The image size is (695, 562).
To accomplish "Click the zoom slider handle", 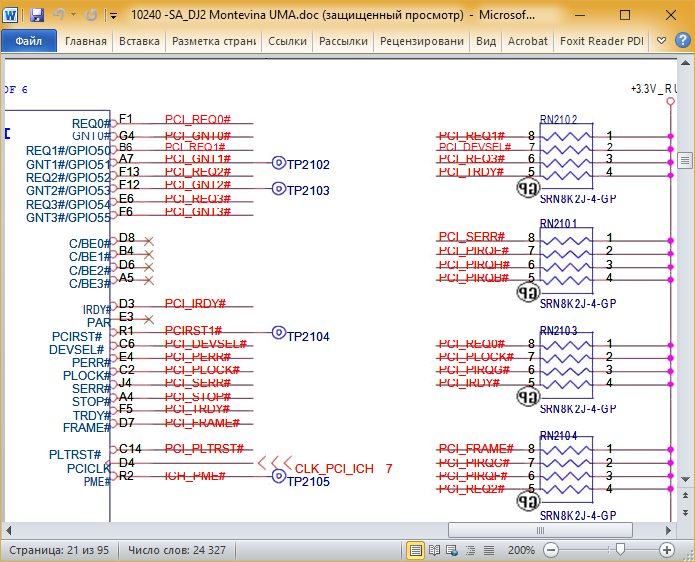I will click(x=621, y=550).
